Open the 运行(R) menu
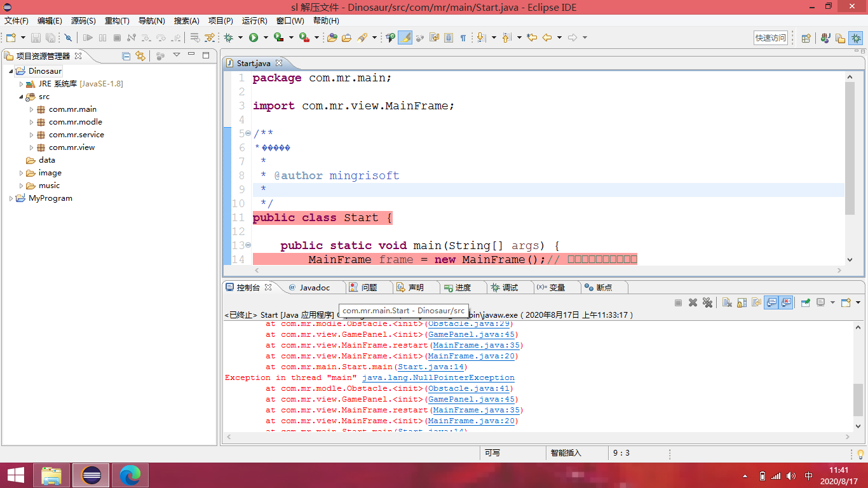The width and height of the screenshot is (868, 488). pyautogui.click(x=255, y=20)
